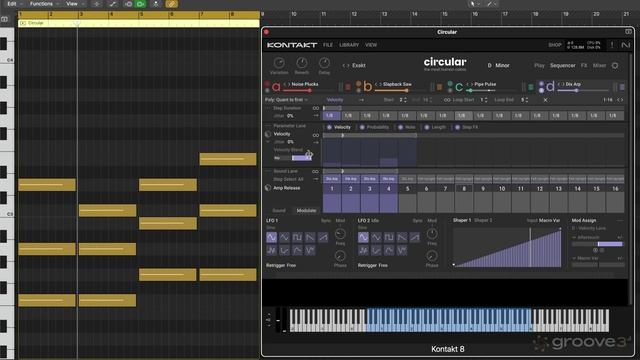Screen dimensions: 640x360
Task: Toggle the green capture button in toolbar
Action: click(x=140, y=4)
